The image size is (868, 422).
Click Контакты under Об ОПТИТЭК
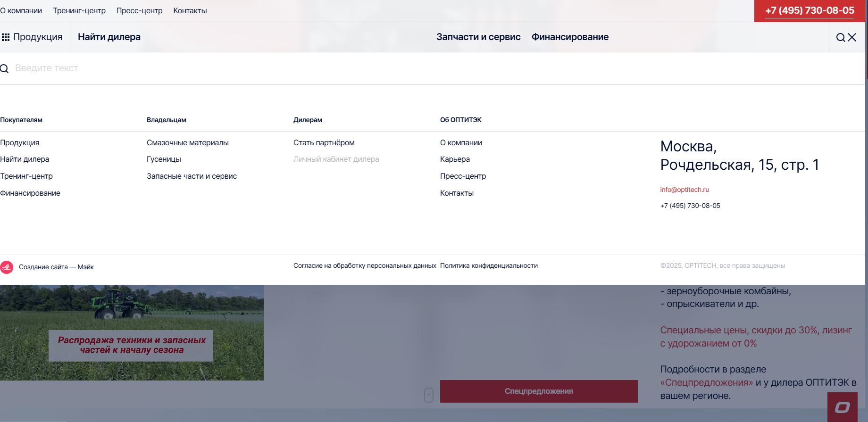[457, 193]
